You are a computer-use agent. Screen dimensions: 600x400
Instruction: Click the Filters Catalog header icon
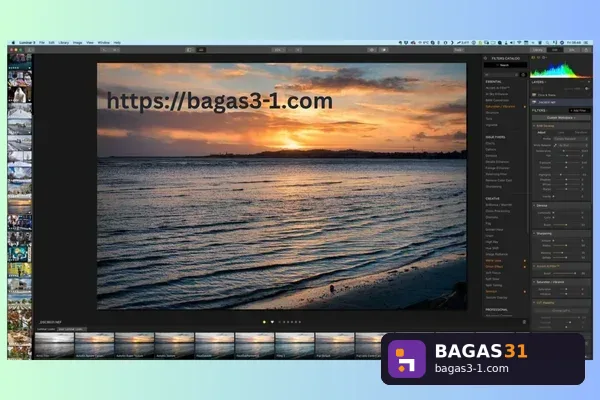click(x=486, y=58)
